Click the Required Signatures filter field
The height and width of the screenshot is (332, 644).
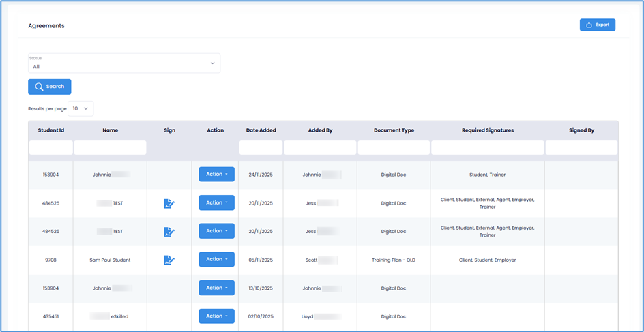click(487, 148)
